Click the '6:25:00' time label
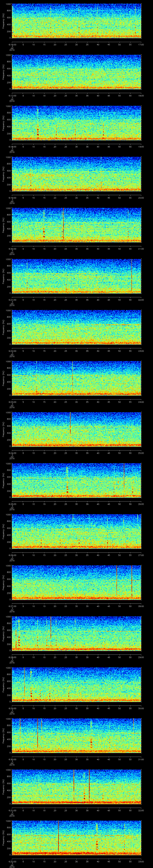Image resolution: width=153 pixels, height=868 pixels. [12, 504]
